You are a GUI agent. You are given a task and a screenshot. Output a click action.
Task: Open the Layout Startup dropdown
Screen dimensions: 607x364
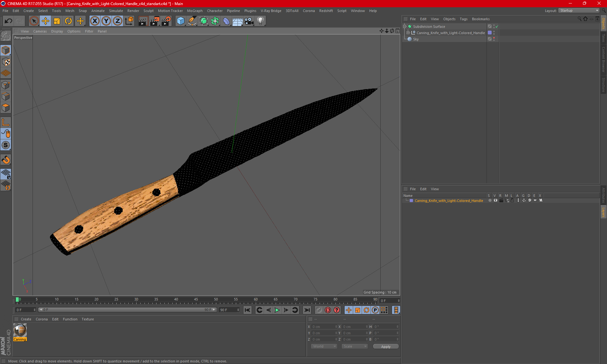579,10
